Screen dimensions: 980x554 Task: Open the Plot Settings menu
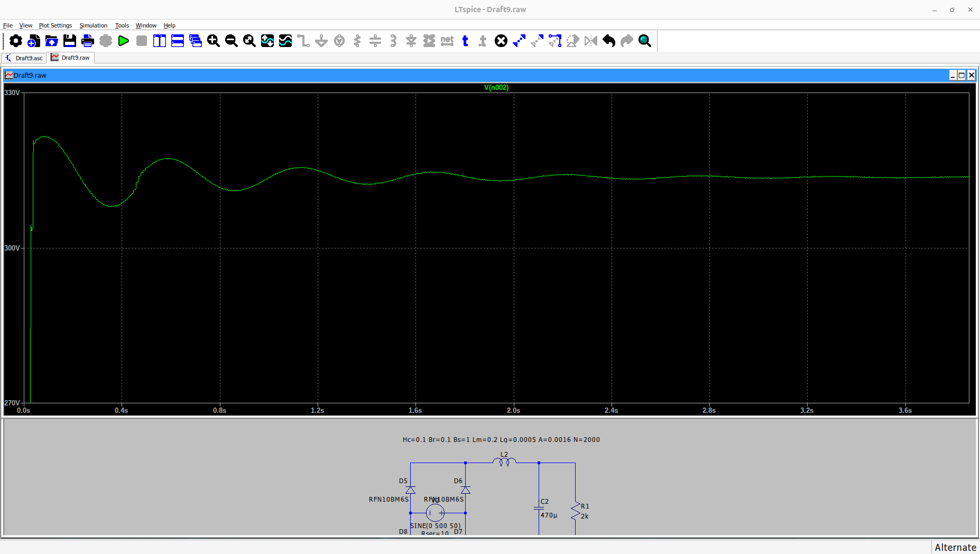pyautogui.click(x=56, y=25)
